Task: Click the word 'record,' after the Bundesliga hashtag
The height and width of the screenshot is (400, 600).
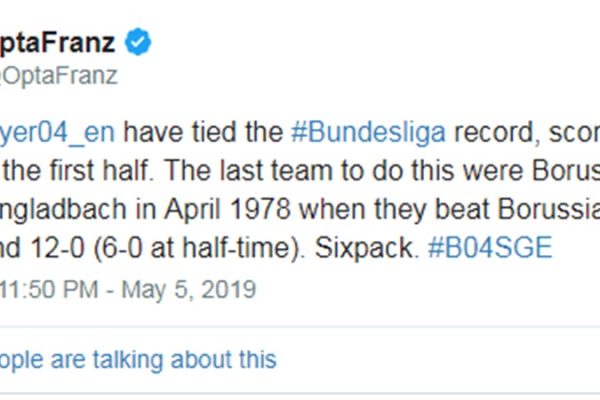Action: (492, 132)
